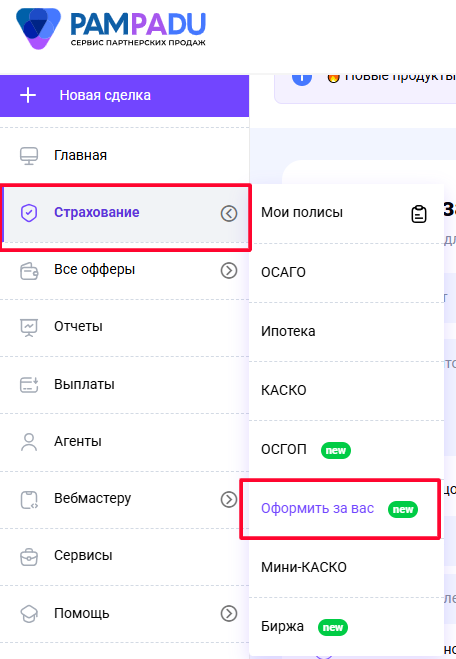Click the plus icon for Новая сделка
456x659 pixels.
28,95
